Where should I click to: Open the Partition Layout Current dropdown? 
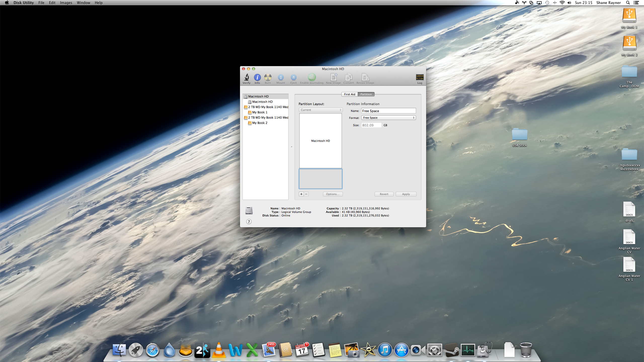(320, 110)
